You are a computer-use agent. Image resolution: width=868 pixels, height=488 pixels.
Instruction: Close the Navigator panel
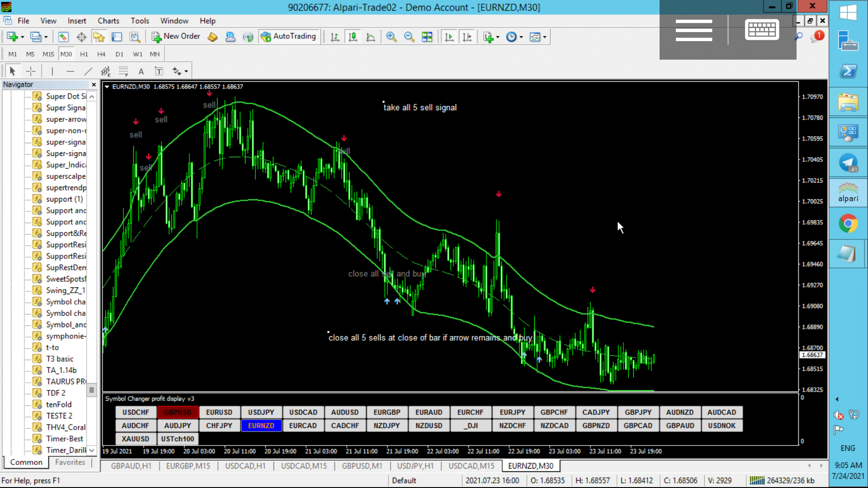[94, 84]
